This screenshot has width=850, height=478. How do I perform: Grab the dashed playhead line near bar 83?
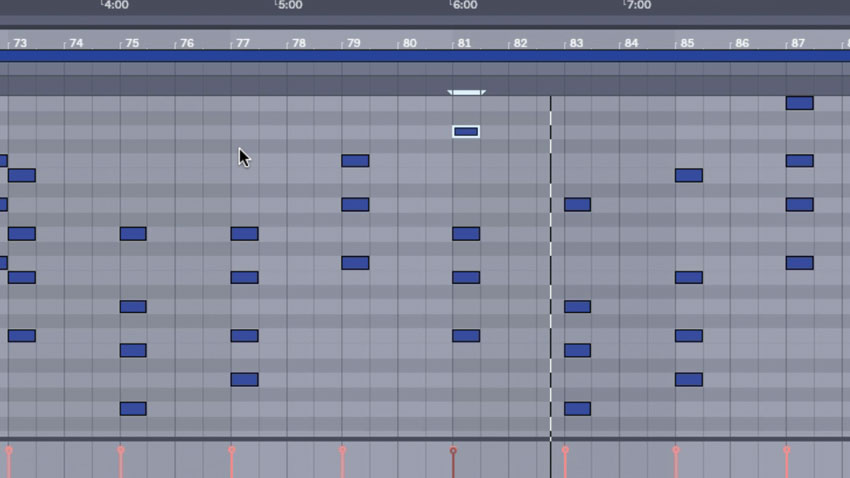(x=551, y=268)
